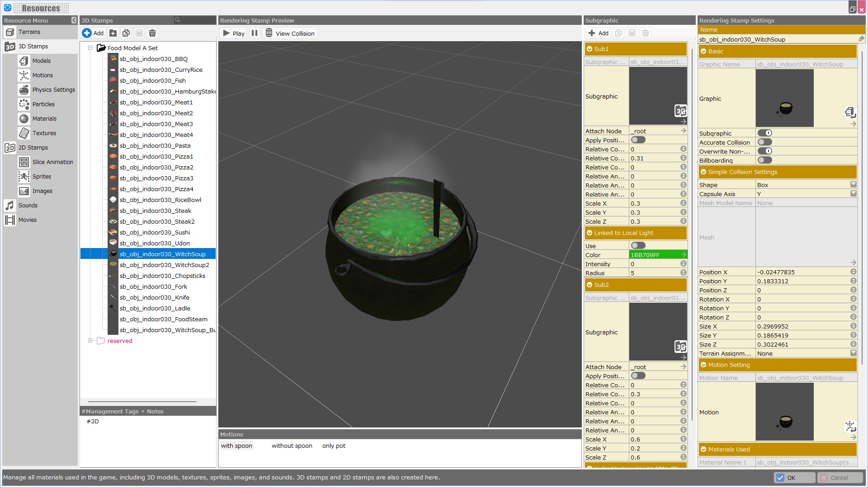
Task: Toggle the Accurate Collision switch
Action: [x=765, y=142]
